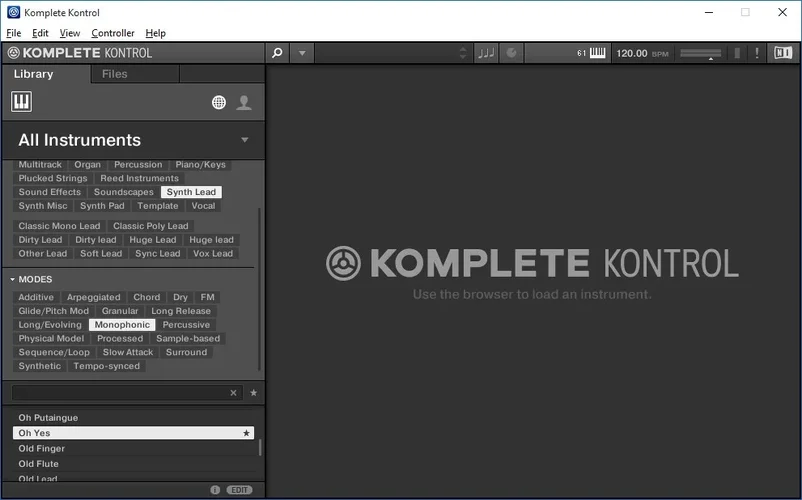Screen dimensions: 802x500
Task: Select the Sync Lead tag
Action: pos(158,254)
